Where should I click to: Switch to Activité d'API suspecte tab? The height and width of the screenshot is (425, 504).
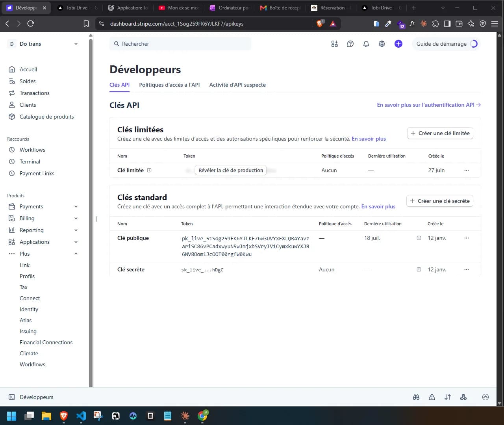coord(237,85)
